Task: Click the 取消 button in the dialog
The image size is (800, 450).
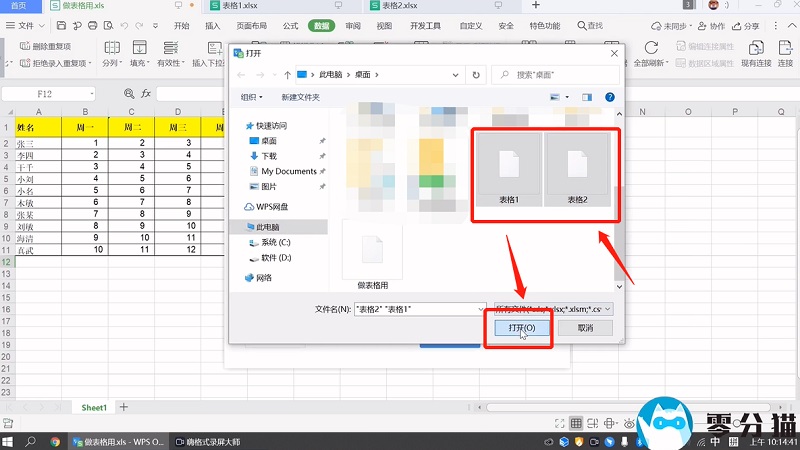Action: tap(586, 328)
